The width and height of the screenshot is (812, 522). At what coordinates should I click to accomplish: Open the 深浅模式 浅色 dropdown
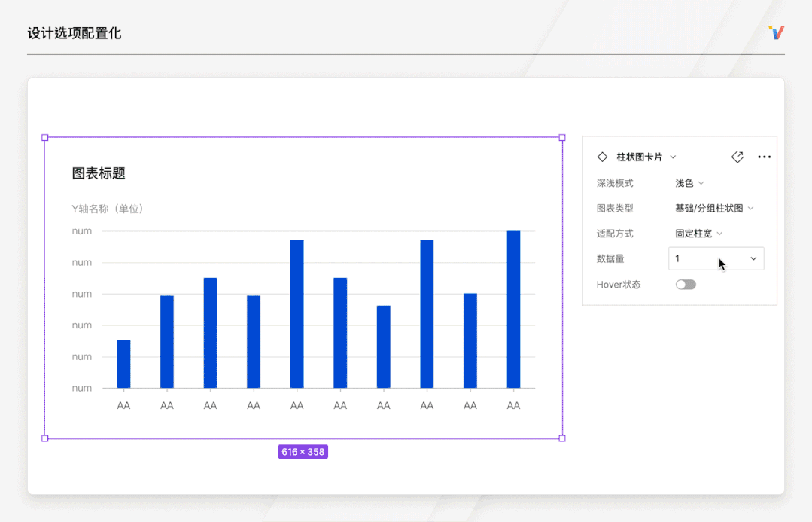tap(689, 182)
